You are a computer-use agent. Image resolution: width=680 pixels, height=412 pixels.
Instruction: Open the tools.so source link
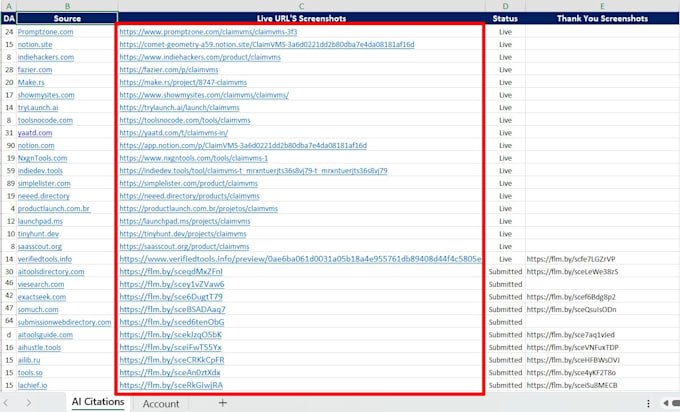coord(30,372)
